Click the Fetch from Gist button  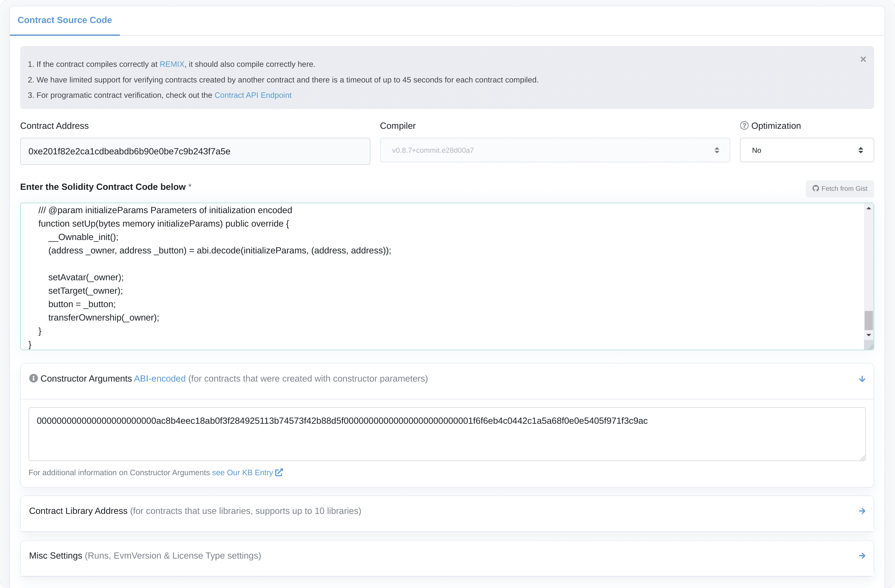tap(840, 188)
